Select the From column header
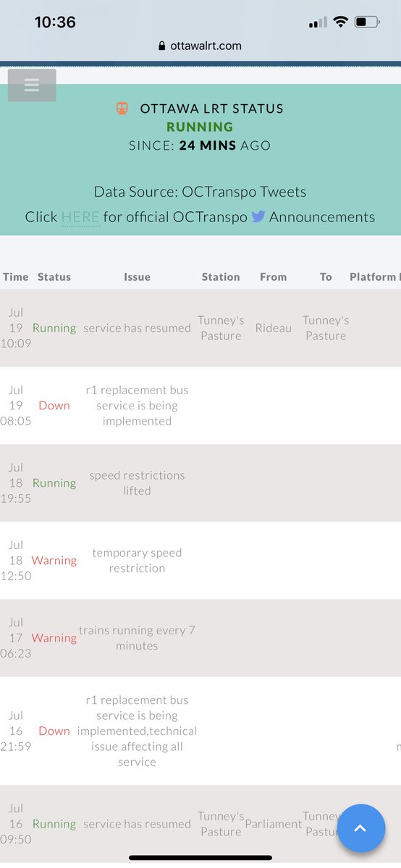The width and height of the screenshot is (401, 868). pos(274,277)
